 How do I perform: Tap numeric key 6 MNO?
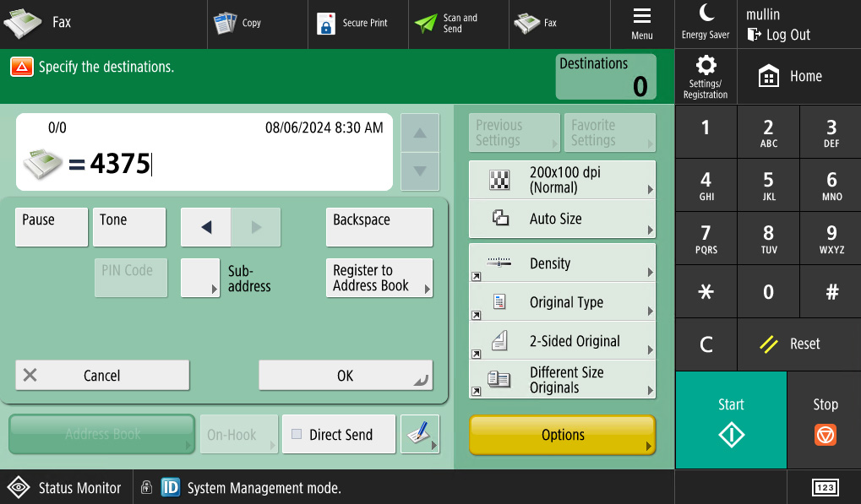tap(831, 185)
